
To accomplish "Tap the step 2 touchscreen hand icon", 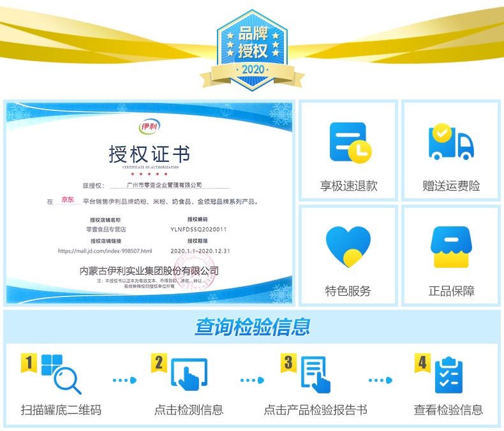I will 189,375.
